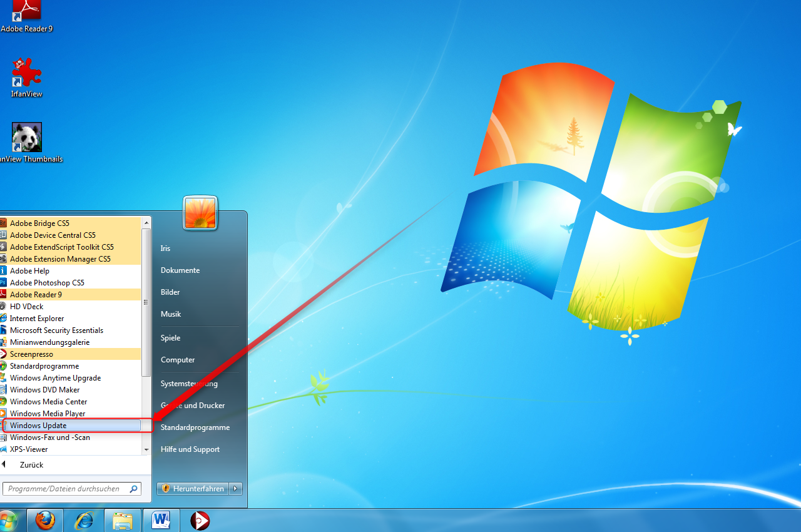Launch Internet Explorer from the taskbar

click(84, 520)
